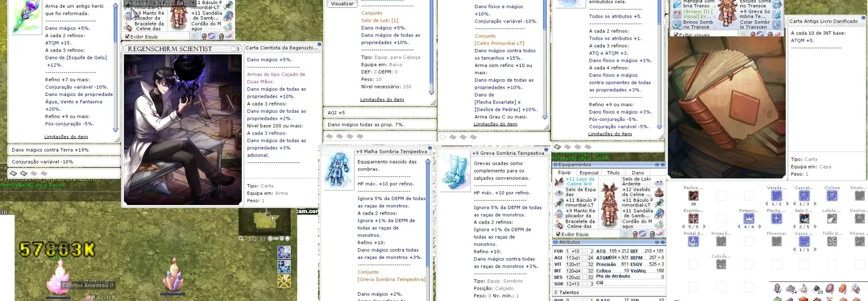
Task: Click the Deslize skill icon
Action: pos(859,219)
